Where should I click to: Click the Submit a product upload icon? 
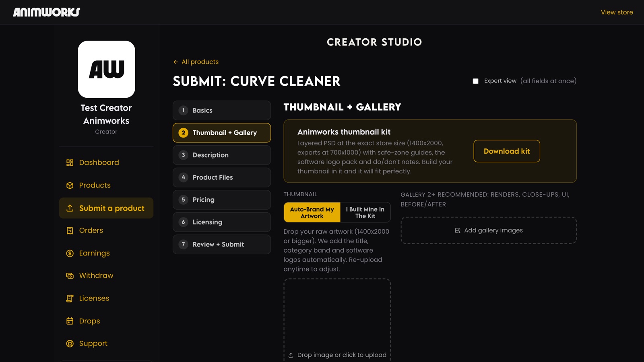(x=70, y=208)
